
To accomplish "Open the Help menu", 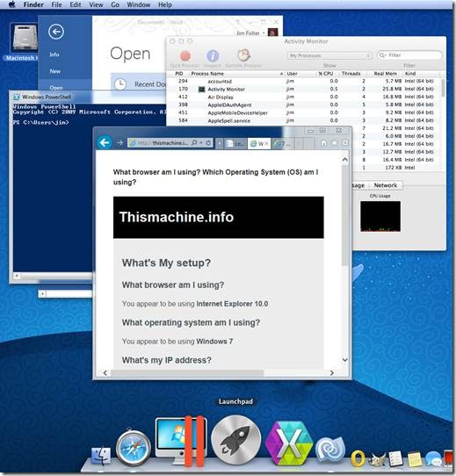I will point(165,4).
